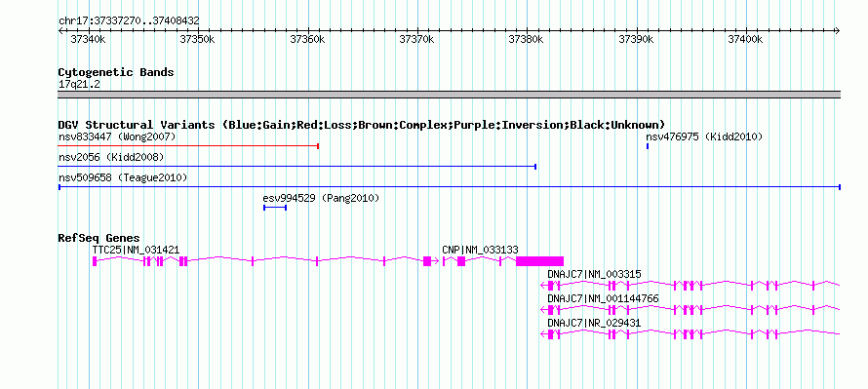Select the DNAJC7|NM_001144766 transcript label
This screenshot has height=389, width=868.
point(603,298)
